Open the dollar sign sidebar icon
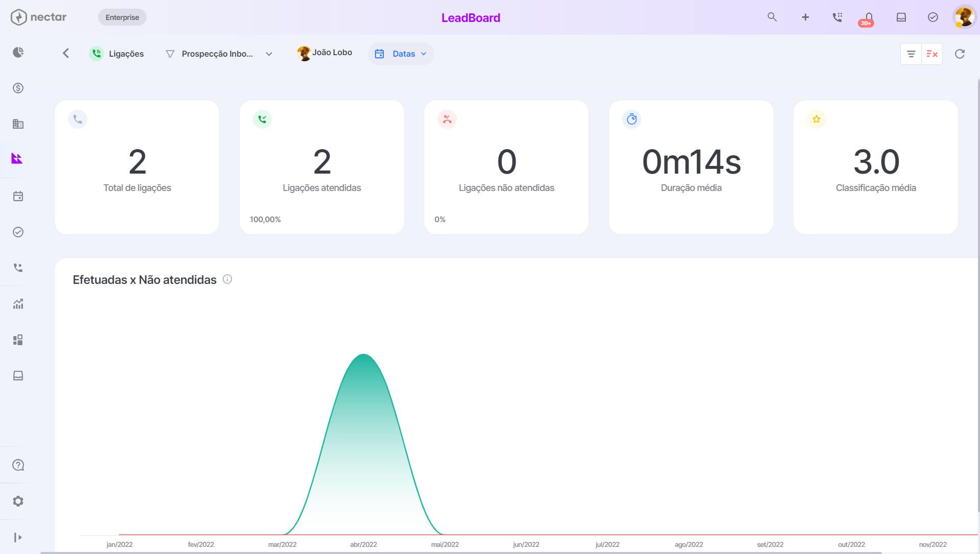Image resolution: width=980 pixels, height=554 pixels. pyautogui.click(x=18, y=88)
